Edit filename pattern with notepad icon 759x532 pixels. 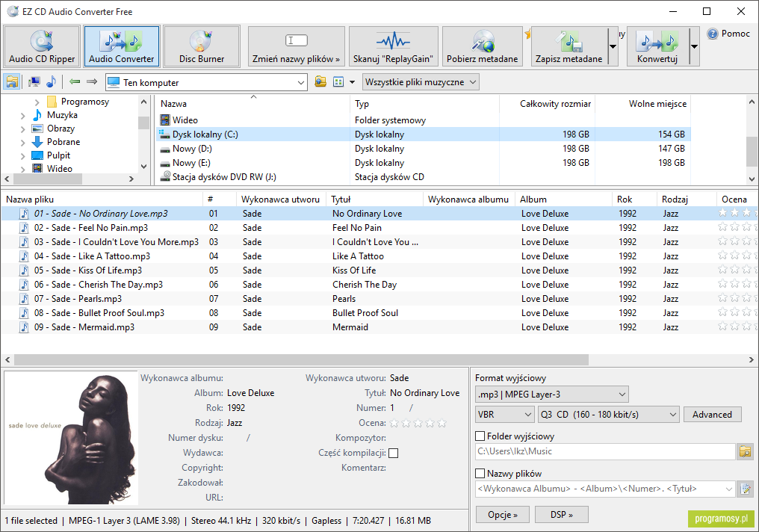[x=746, y=489]
